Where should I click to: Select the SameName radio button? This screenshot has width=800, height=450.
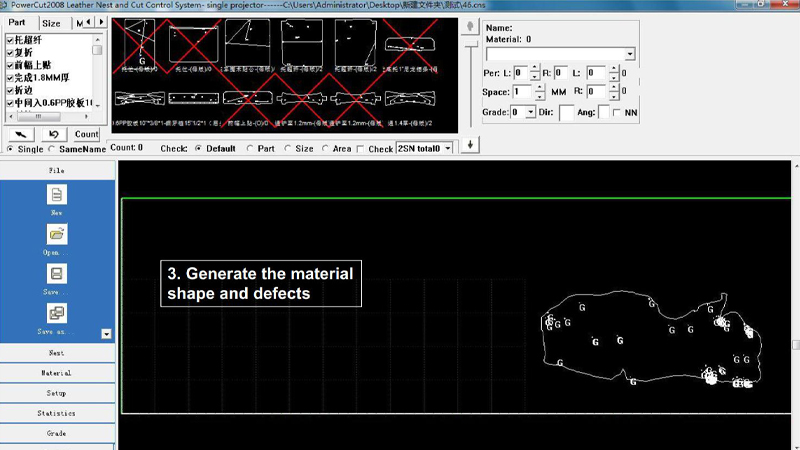pos(53,149)
